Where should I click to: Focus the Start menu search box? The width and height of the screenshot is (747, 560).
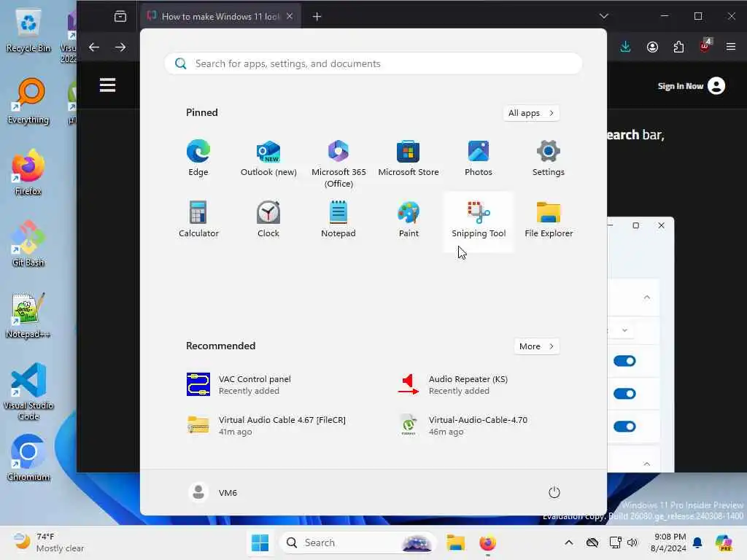pos(373,63)
